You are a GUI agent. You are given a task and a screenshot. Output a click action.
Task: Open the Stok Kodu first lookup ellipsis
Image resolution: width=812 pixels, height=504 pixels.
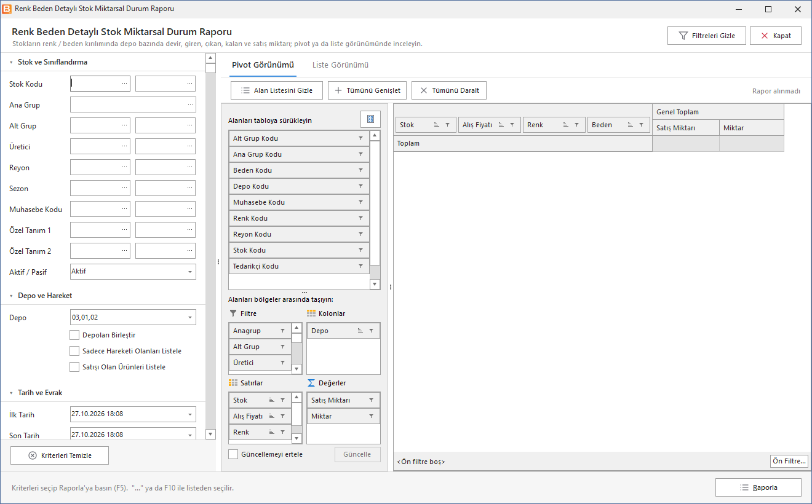125,83
